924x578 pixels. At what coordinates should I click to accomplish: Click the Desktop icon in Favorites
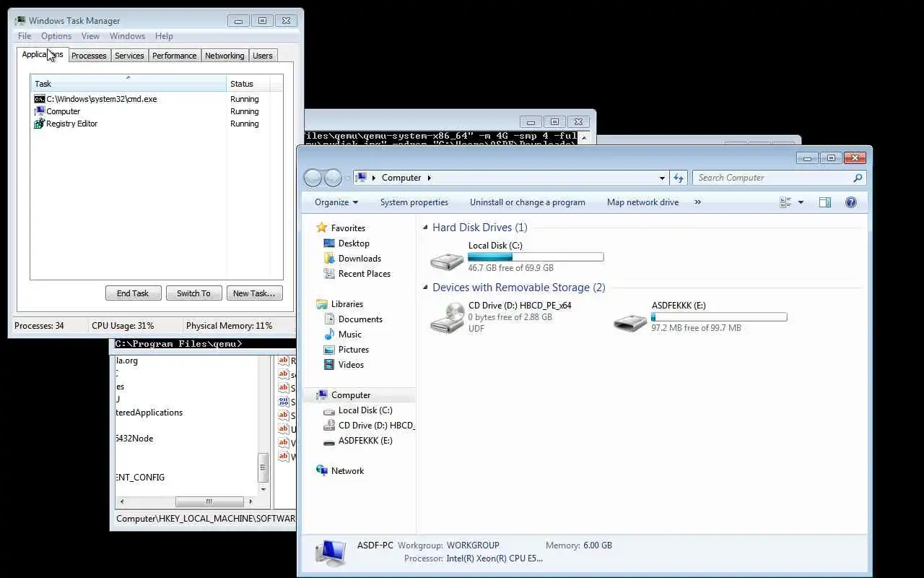[329, 243]
